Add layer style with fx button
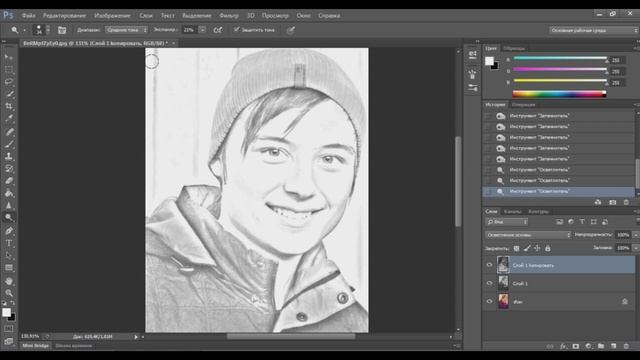This screenshot has width=640, height=360. coord(563,346)
